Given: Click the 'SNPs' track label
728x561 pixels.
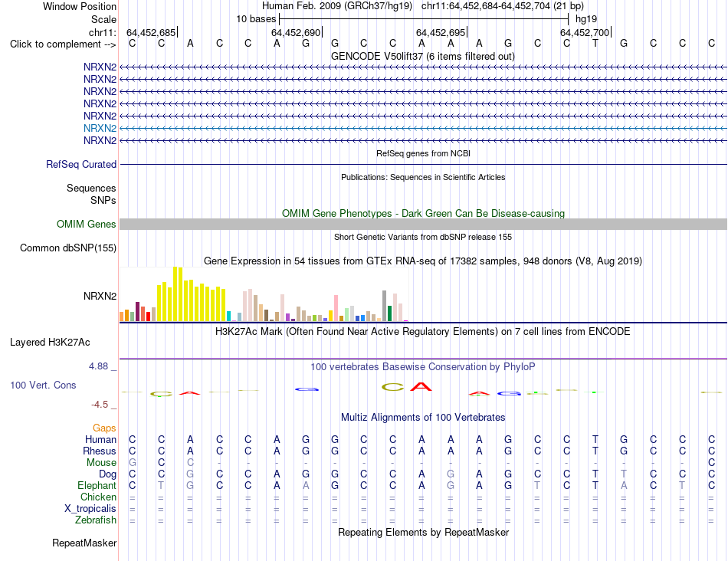Looking at the screenshot, I should 103,200.
